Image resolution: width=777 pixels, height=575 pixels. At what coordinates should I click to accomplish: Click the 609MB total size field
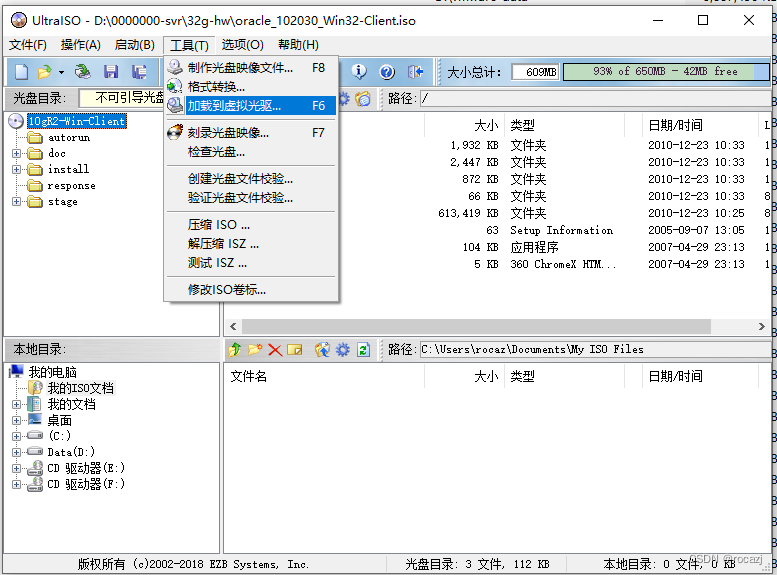pyautogui.click(x=535, y=72)
